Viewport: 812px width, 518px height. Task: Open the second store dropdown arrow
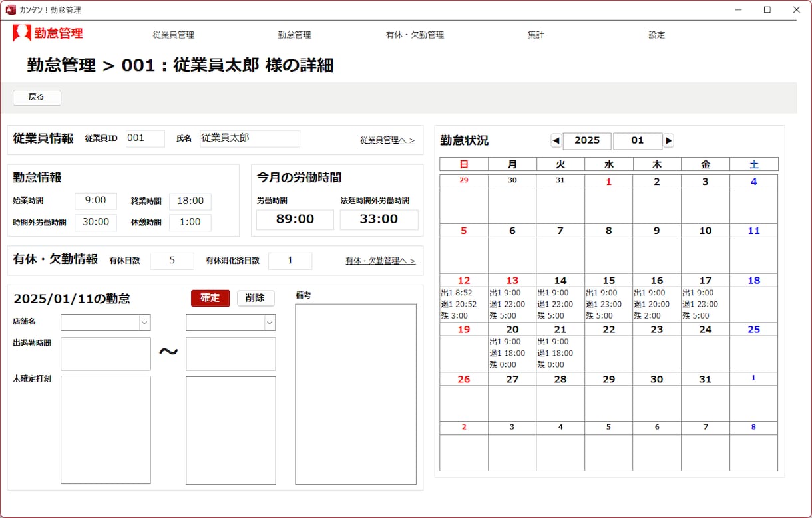(x=270, y=323)
